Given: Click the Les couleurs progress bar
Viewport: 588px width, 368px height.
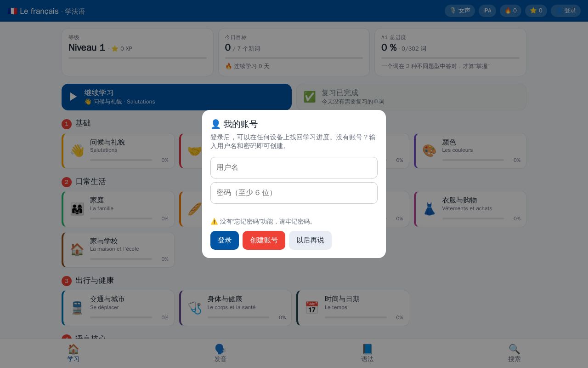Looking at the screenshot, I should [x=473, y=160].
